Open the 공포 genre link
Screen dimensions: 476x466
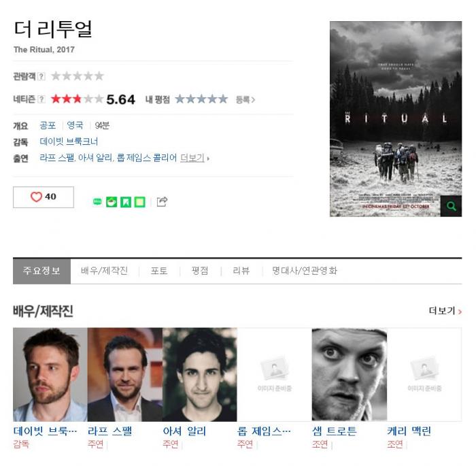pyautogui.click(x=48, y=125)
